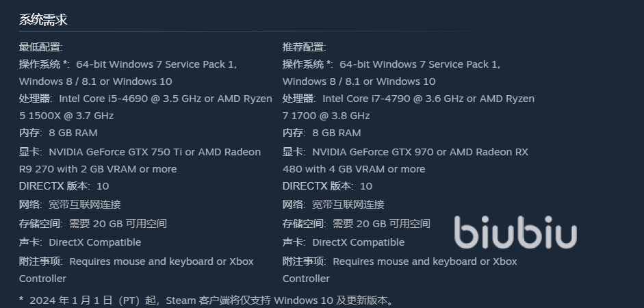
Task: Click 存储空间 20 GB line under 最低配置
Action: click(93, 223)
